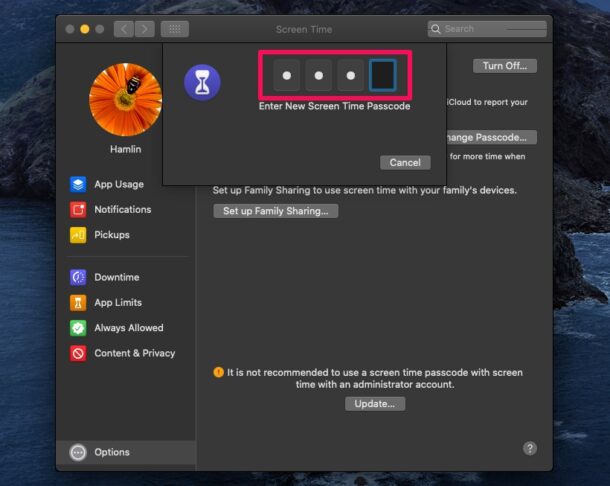
Task: Click the App Usage sidebar icon
Action: pos(78,184)
